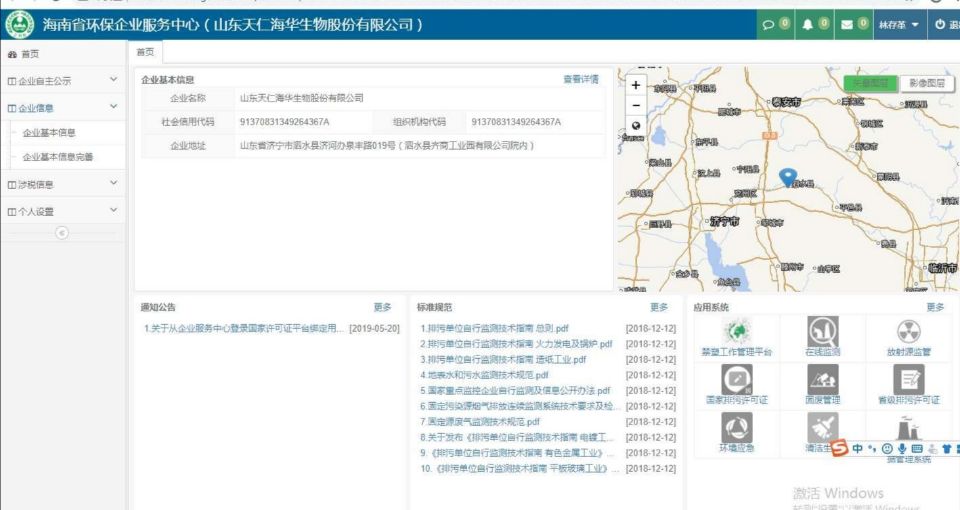Click the Sogou toolbar microphone icon
This screenshot has width=960, height=510.
click(902, 449)
